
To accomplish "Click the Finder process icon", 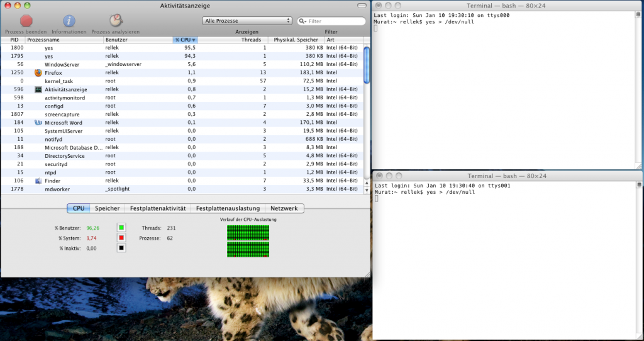I will coord(38,181).
